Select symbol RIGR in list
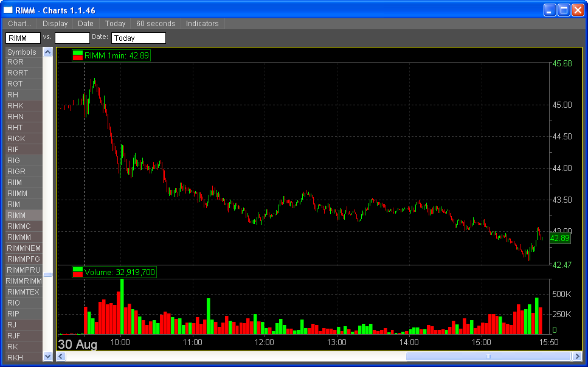 coord(24,172)
